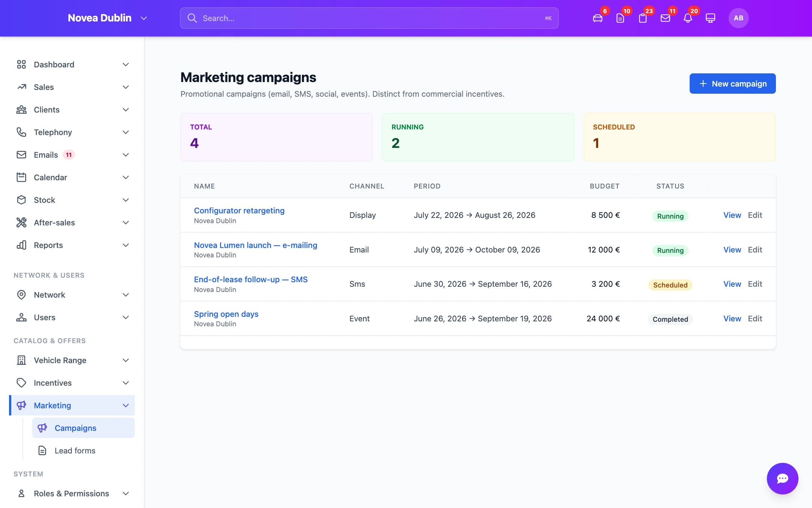
Task: Expand the Incentives menu chevron
Action: tap(126, 383)
